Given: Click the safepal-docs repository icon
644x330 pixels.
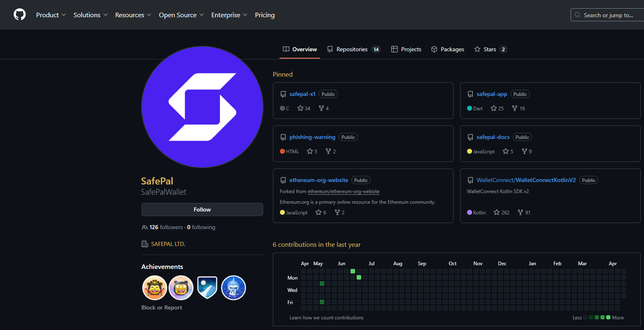Looking at the screenshot, I should click(x=470, y=137).
